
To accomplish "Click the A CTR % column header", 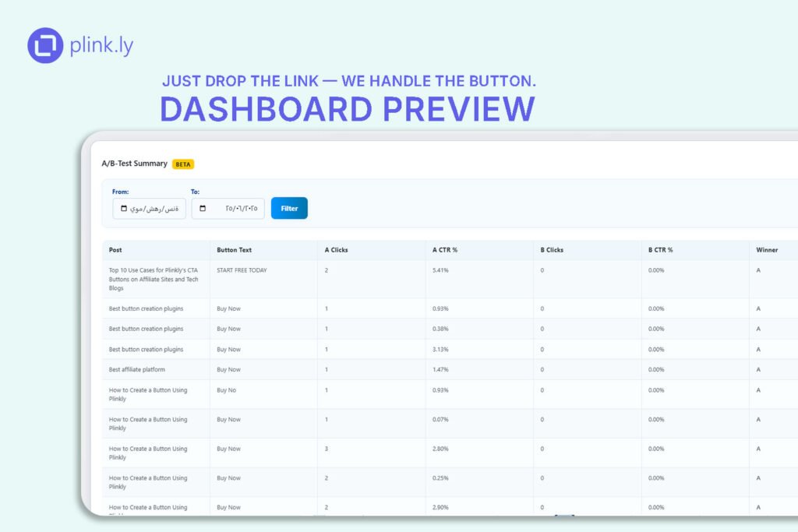I will click(444, 250).
